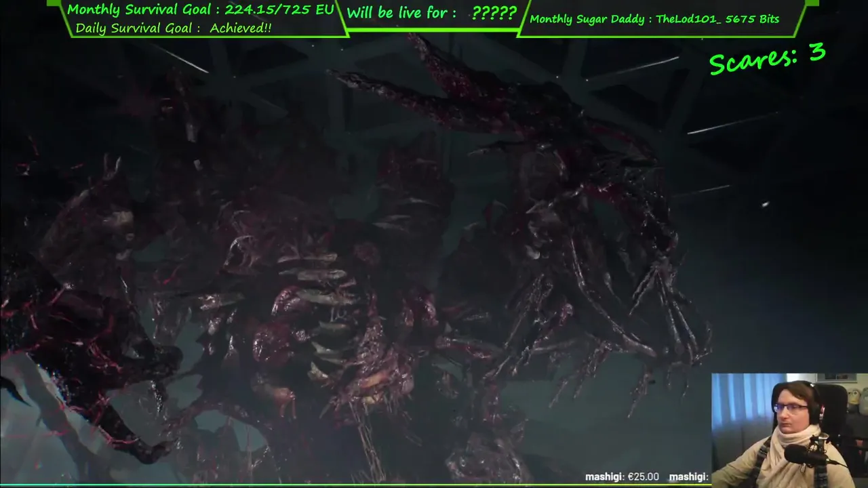
Task: Click the Monthly Sugar Daddy TheLod101_ 5675 Bits text
Action: click(654, 19)
